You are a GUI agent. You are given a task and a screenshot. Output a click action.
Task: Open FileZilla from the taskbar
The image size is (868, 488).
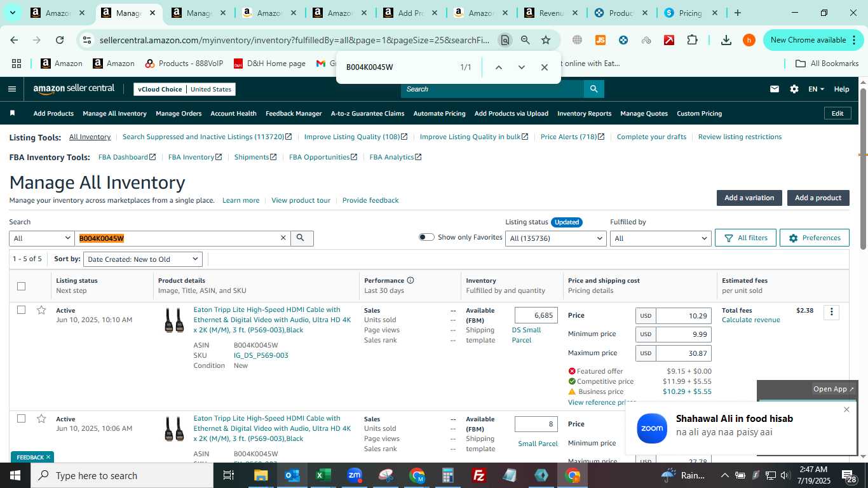[x=480, y=475]
